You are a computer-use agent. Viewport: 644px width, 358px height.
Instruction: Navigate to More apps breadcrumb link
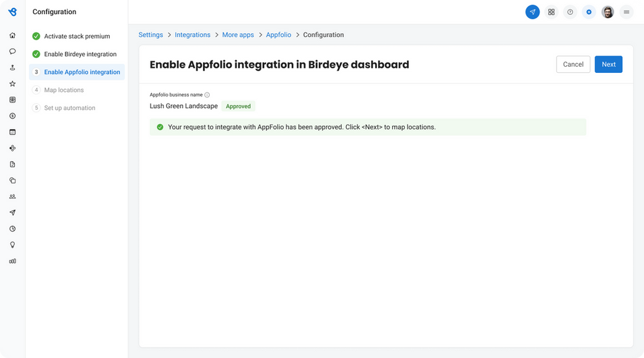(x=238, y=35)
